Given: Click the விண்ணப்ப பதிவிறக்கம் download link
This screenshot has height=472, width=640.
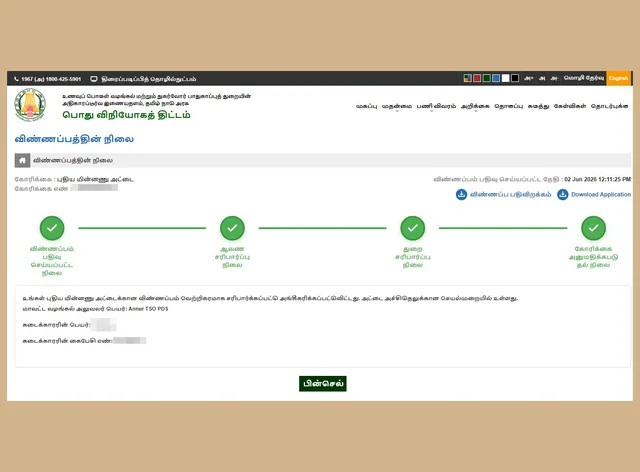Looking at the screenshot, I should point(511,194).
